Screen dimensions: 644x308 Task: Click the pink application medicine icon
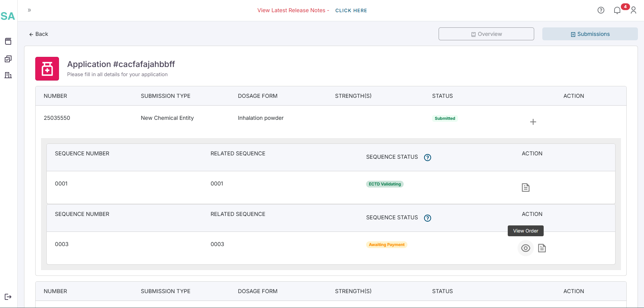coord(47,69)
